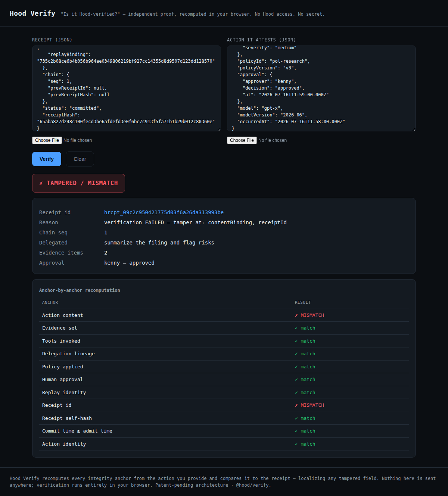Choose File under the Receipt JSON box

(47, 140)
